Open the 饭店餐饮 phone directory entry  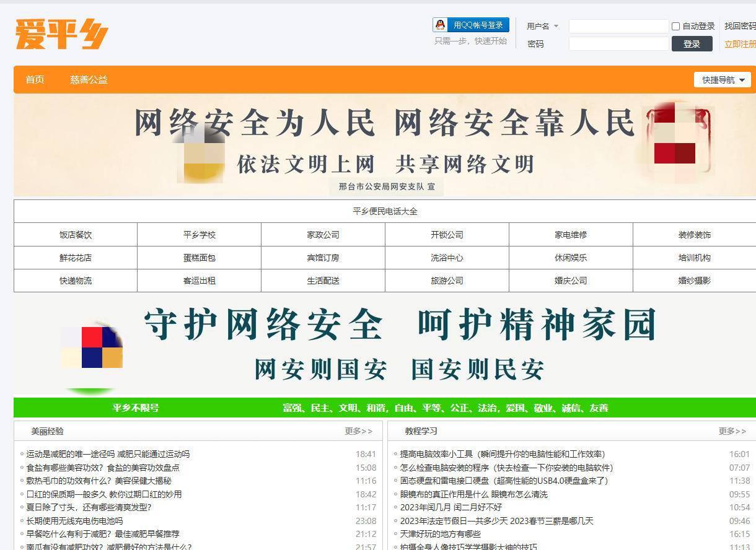[74, 235]
